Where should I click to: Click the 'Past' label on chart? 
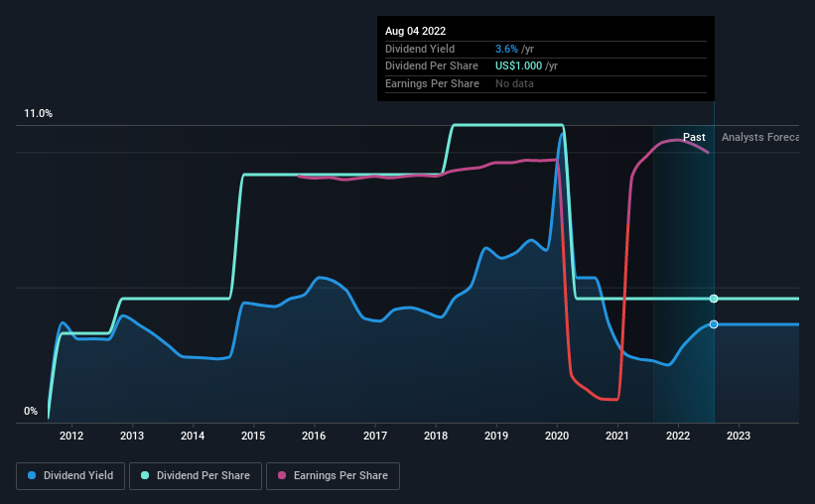click(694, 137)
